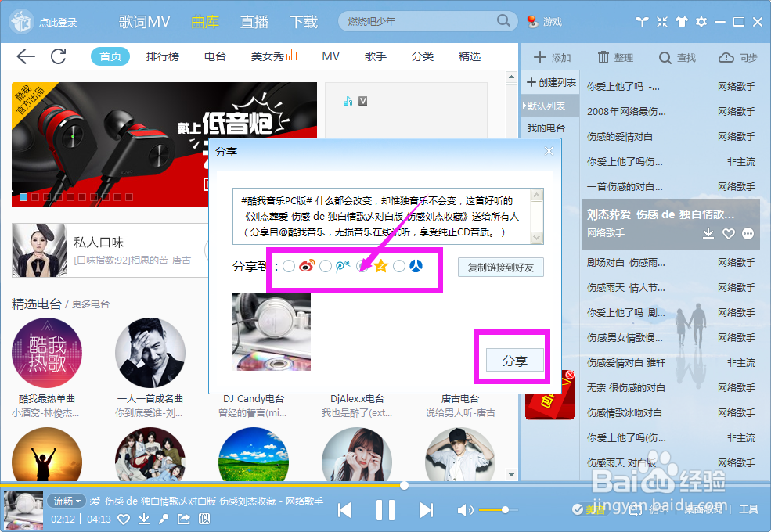Click the song progress bar handle
The width and height of the screenshot is (771, 532).
point(404,485)
